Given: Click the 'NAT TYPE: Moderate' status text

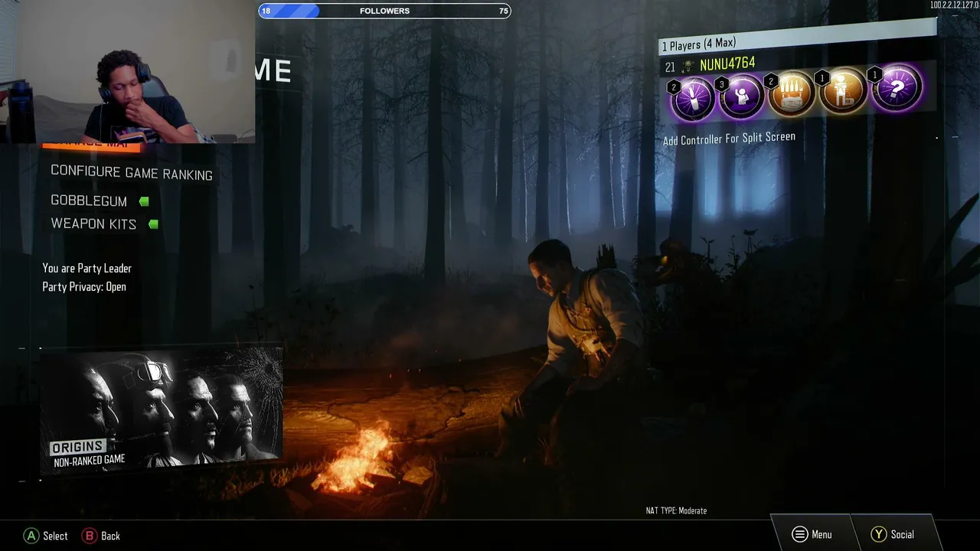Looking at the screenshot, I should tap(676, 510).
